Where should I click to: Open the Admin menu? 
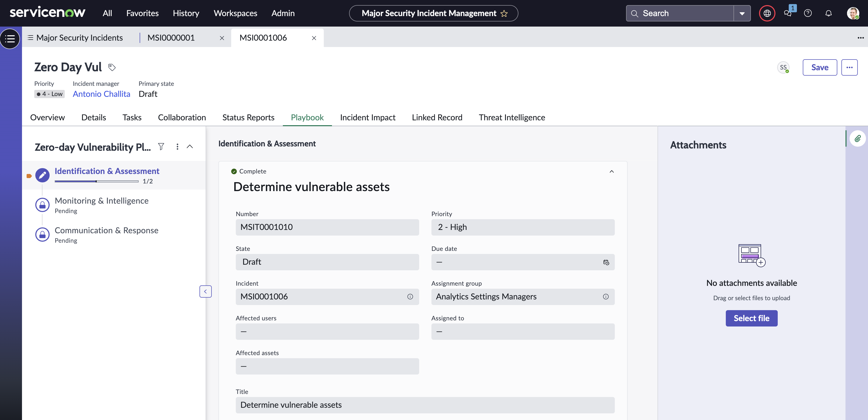click(283, 14)
